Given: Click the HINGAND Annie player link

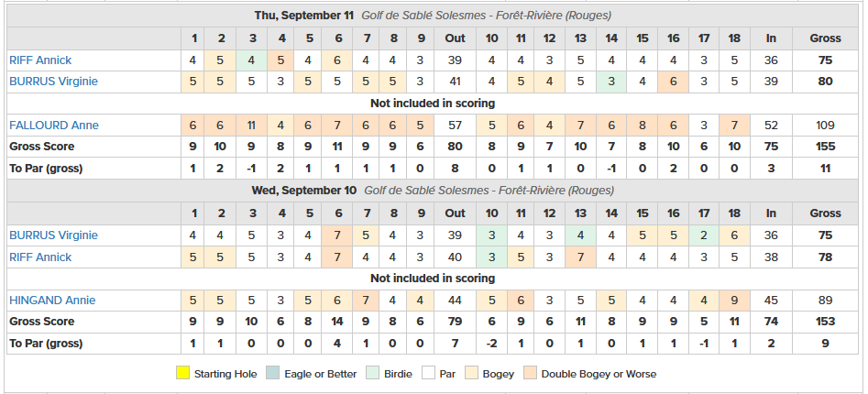Looking at the screenshot, I should (x=52, y=300).
